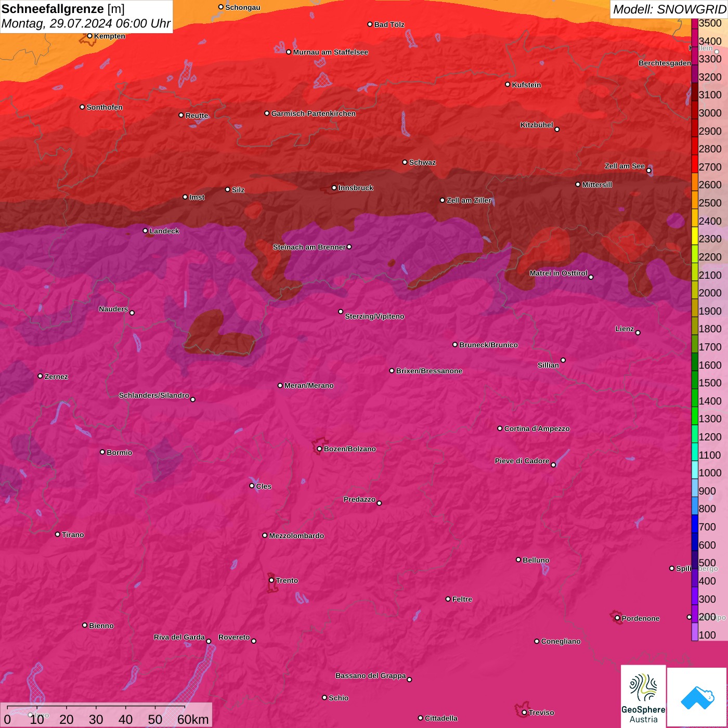Click the Bad Tölz marker dot

click(370, 24)
